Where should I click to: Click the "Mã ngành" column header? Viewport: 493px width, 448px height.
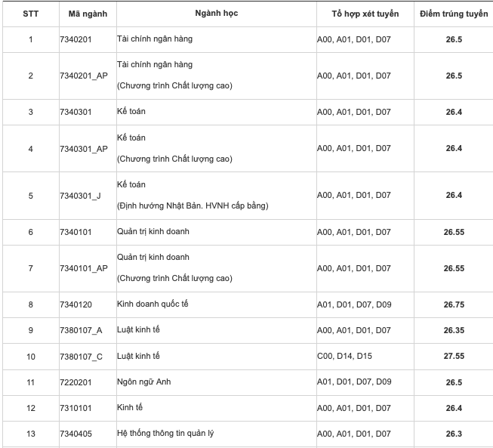tap(85, 14)
